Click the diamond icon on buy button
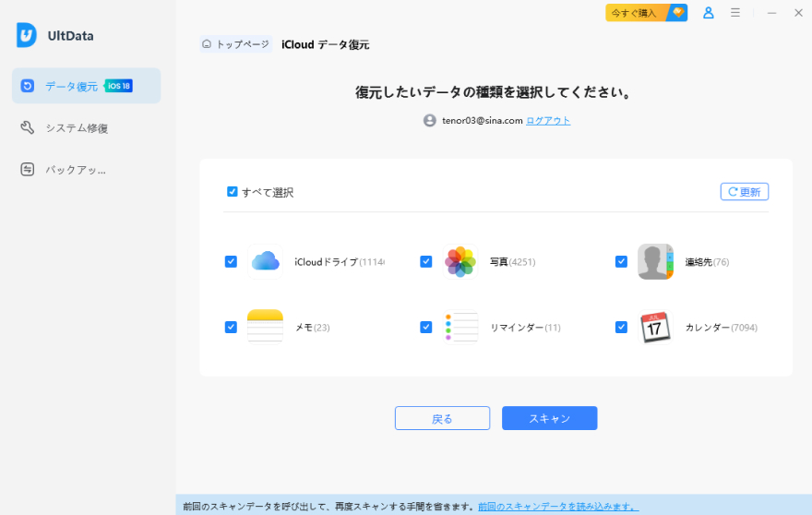Image resolution: width=812 pixels, height=515 pixels. (x=678, y=12)
